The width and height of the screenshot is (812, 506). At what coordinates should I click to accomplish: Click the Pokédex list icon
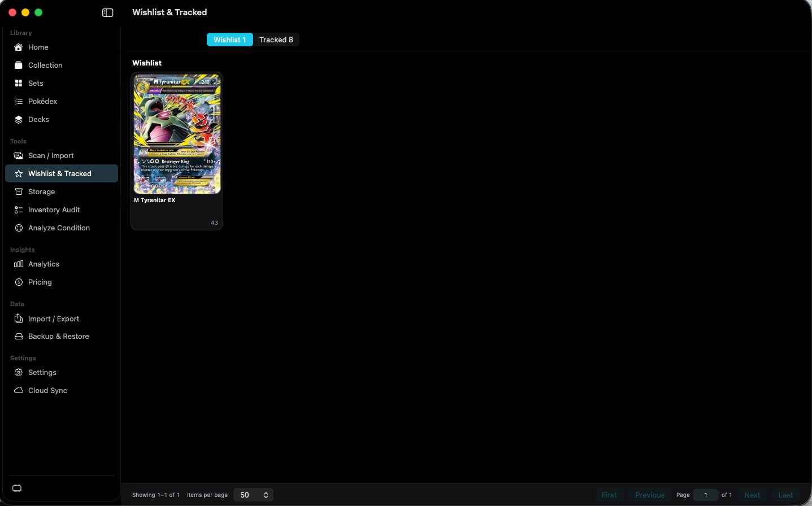(19, 101)
